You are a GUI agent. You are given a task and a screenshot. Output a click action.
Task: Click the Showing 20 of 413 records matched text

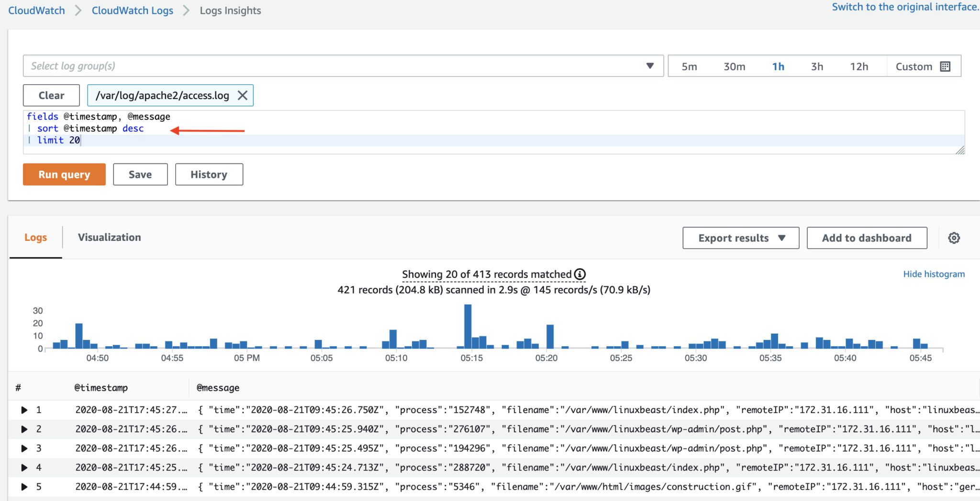coord(487,274)
